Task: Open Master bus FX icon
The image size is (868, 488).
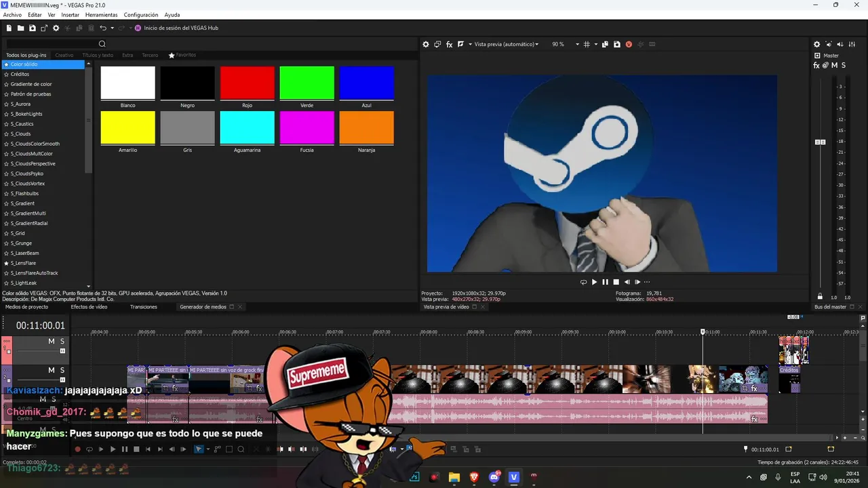Action: click(816, 65)
